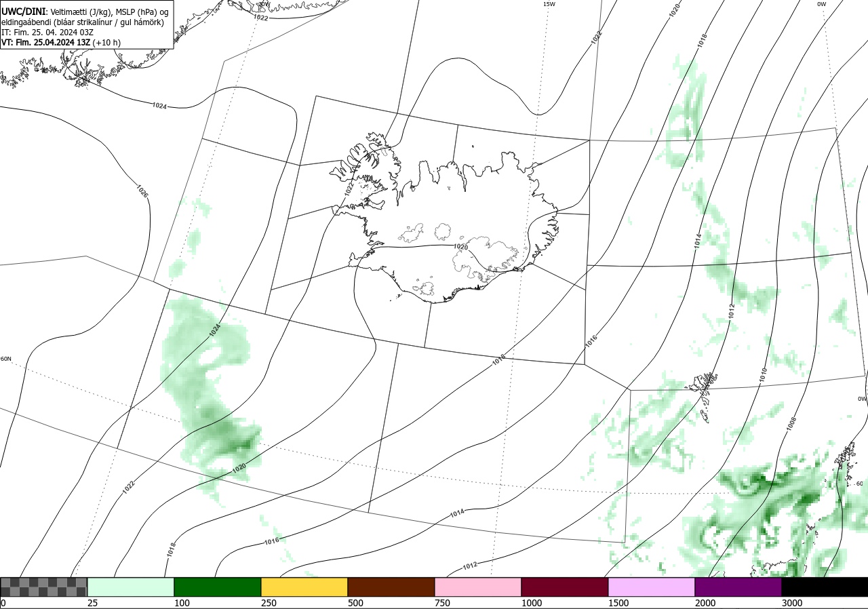Click the legend value 500
The image size is (868, 609).
click(x=355, y=603)
